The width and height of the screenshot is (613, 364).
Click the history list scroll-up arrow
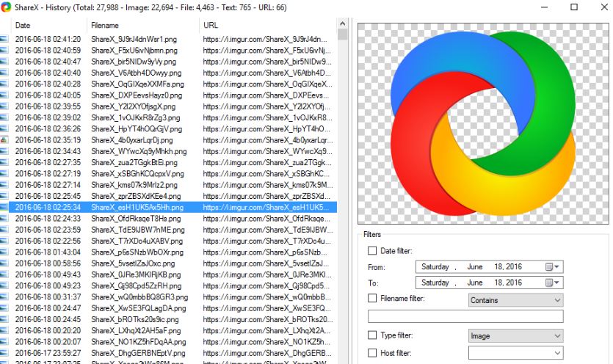(x=342, y=23)
